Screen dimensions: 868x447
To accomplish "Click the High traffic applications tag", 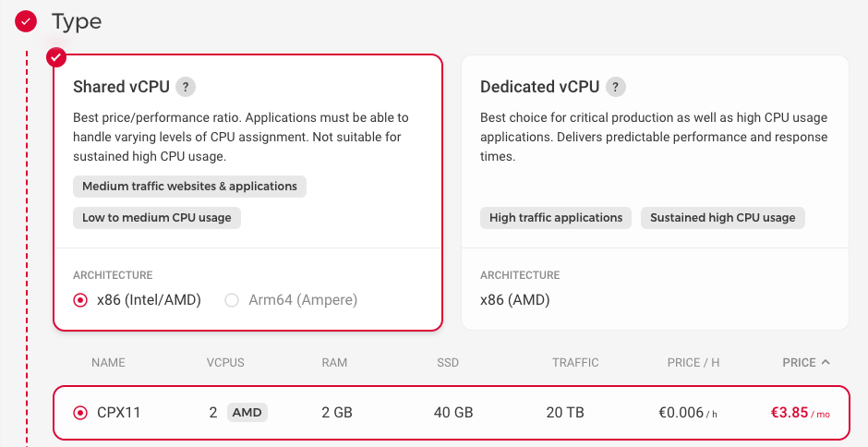I will coord(556,218).
